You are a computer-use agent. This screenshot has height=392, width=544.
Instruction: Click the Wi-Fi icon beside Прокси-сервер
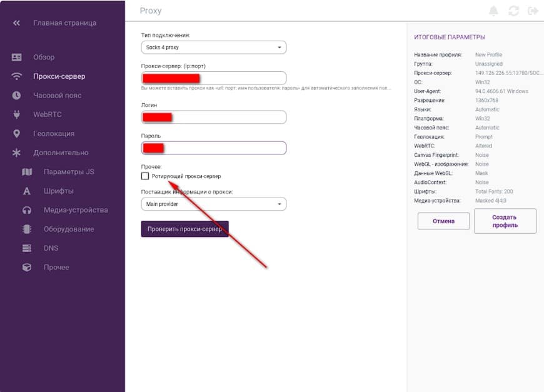coord(17,76)
